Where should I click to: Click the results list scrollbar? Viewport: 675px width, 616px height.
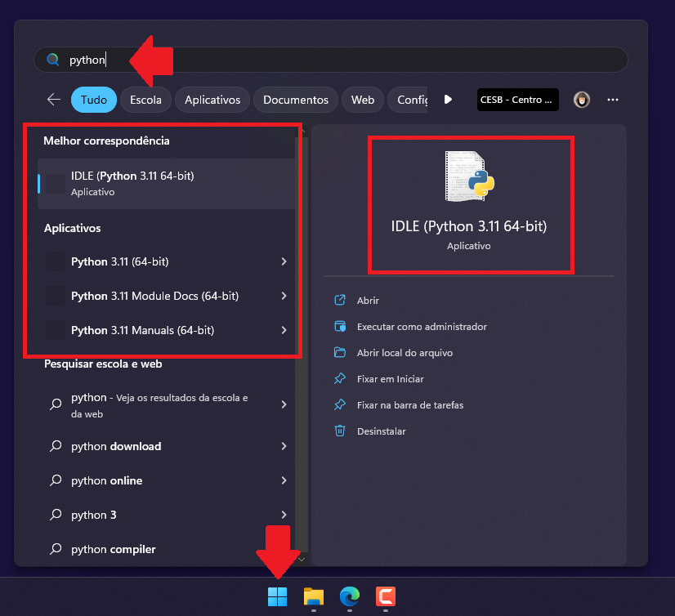coord(302,345)
